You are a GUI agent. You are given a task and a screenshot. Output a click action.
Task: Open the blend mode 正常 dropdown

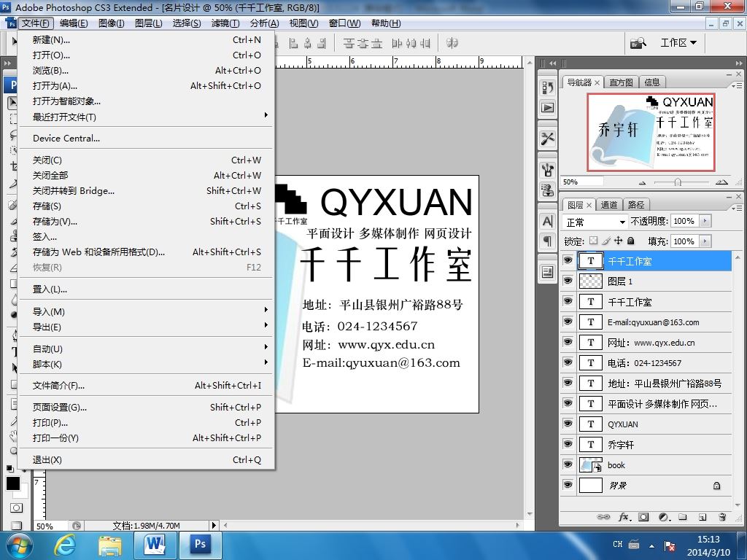(595, 222)
